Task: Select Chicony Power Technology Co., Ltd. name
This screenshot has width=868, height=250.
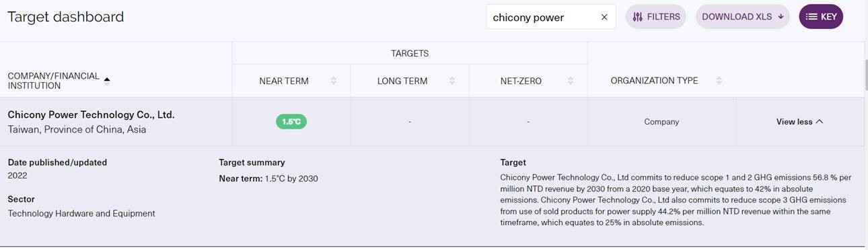Action: point(91,115)
